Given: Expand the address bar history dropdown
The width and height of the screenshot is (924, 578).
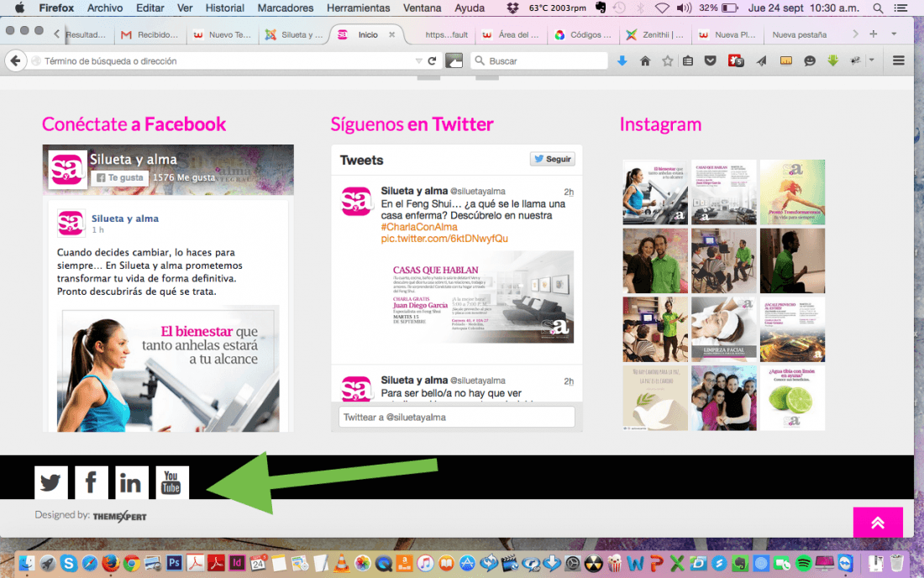Looking at the screenshot, I should pyautogui.click(x=418, y=60).
